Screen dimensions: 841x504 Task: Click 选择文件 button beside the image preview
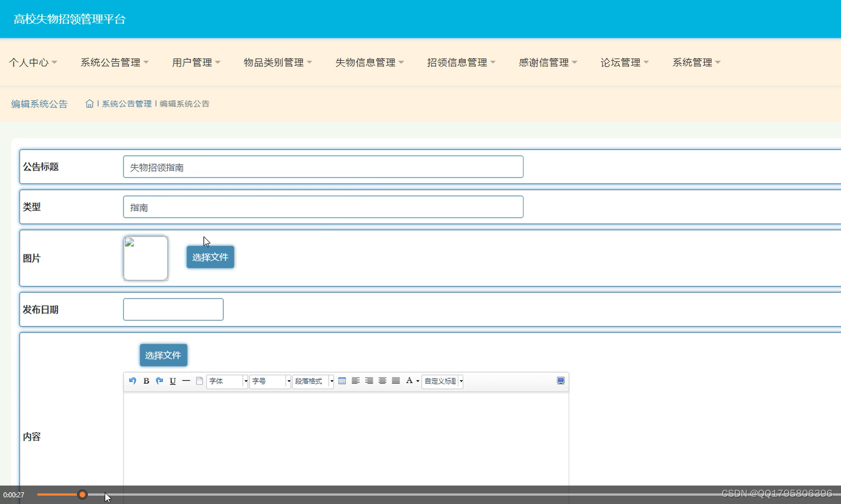coord(210,257)
